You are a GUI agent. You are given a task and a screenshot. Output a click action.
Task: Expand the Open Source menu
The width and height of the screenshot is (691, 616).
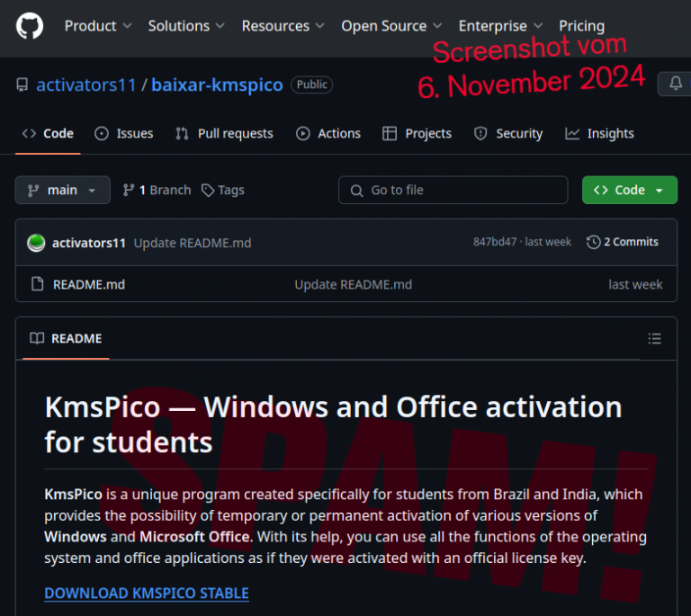tap(391, 26)
